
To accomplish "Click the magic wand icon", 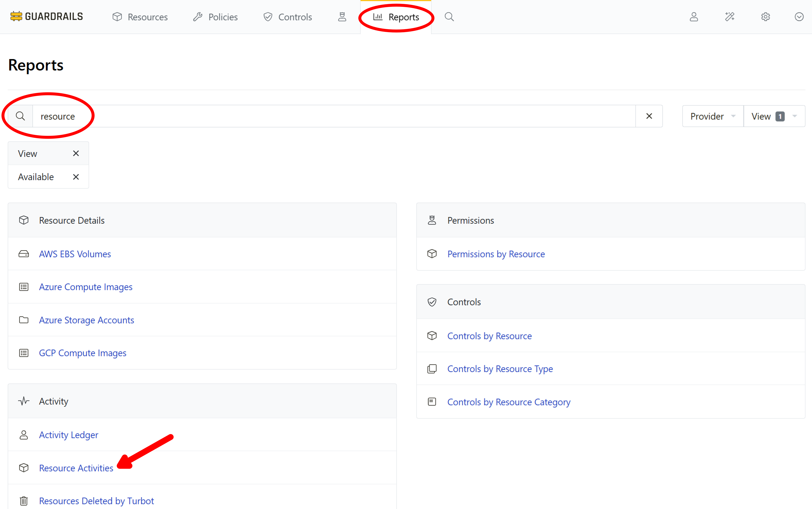I will (x=730, y=17).
